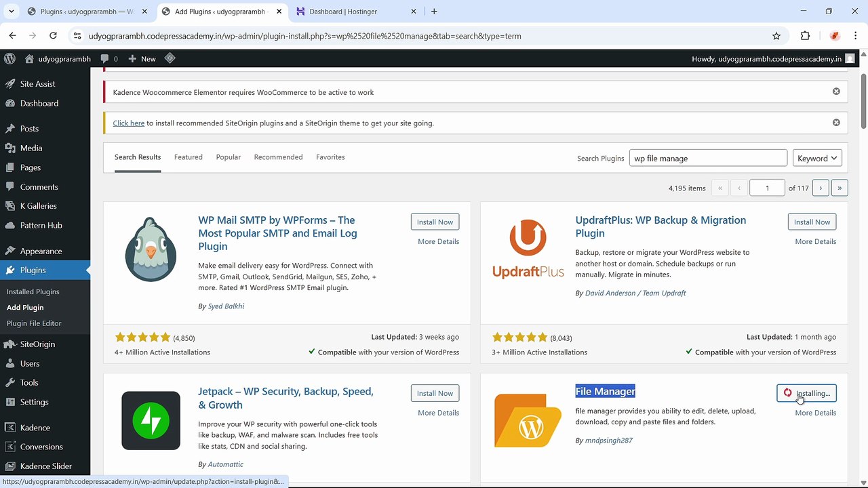Install the Jetpack plugin
This screenshot has width=868, height=488.
tap(435, 393)
